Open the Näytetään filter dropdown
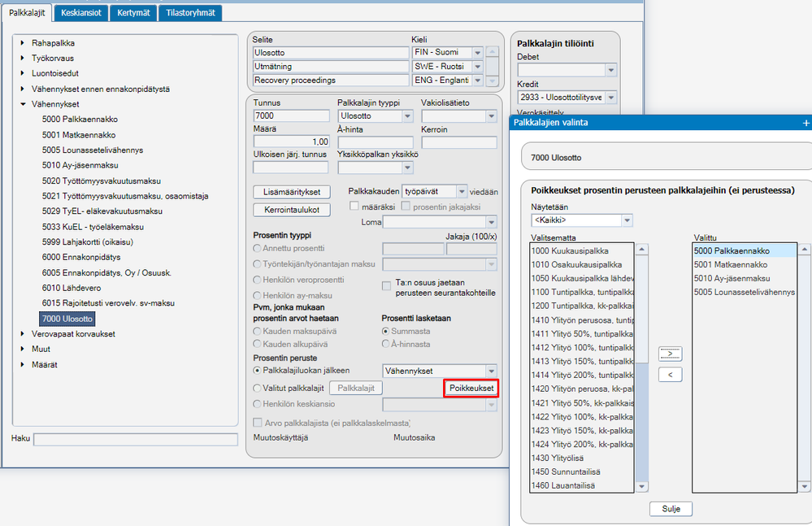Viewport: 812px width, 526px height. click(x=627, y=220)
